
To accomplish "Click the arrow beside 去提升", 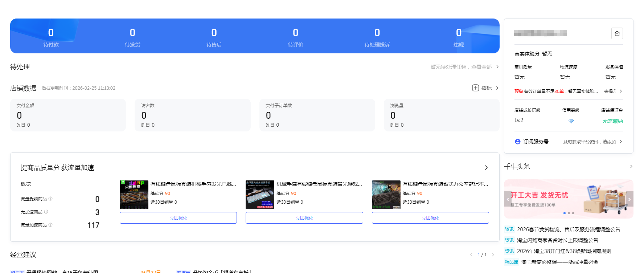I will 621,91.
